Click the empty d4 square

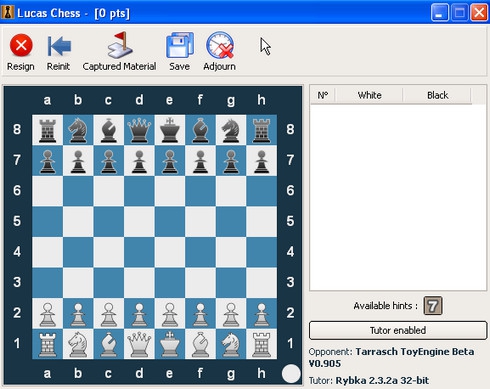(x=139, y=252)
